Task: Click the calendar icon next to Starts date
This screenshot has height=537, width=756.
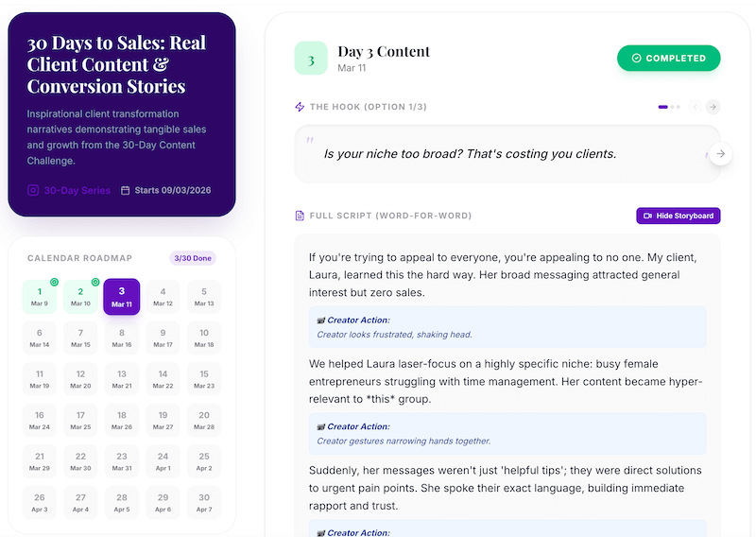Action: coord(126,190)
